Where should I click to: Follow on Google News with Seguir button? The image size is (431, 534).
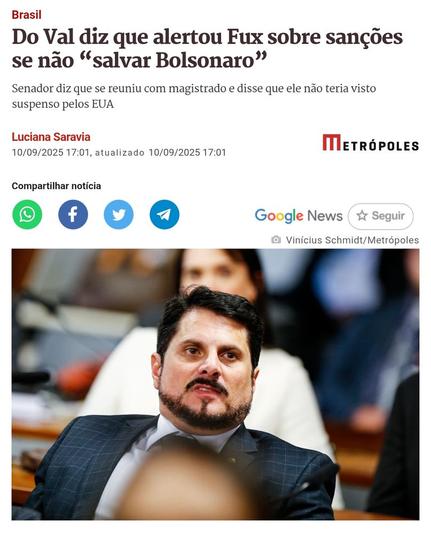tap(381, 216)
